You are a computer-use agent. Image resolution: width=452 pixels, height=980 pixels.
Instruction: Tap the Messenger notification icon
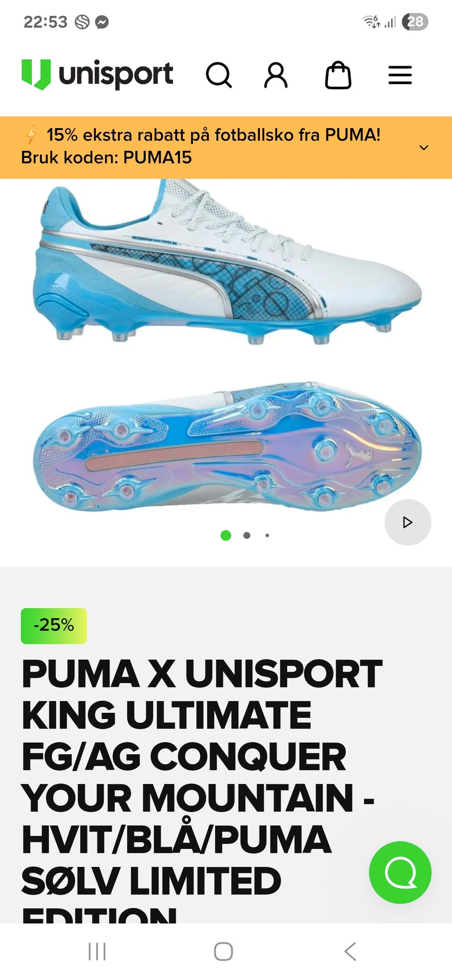pyautogui.click(x=102, y=22)
